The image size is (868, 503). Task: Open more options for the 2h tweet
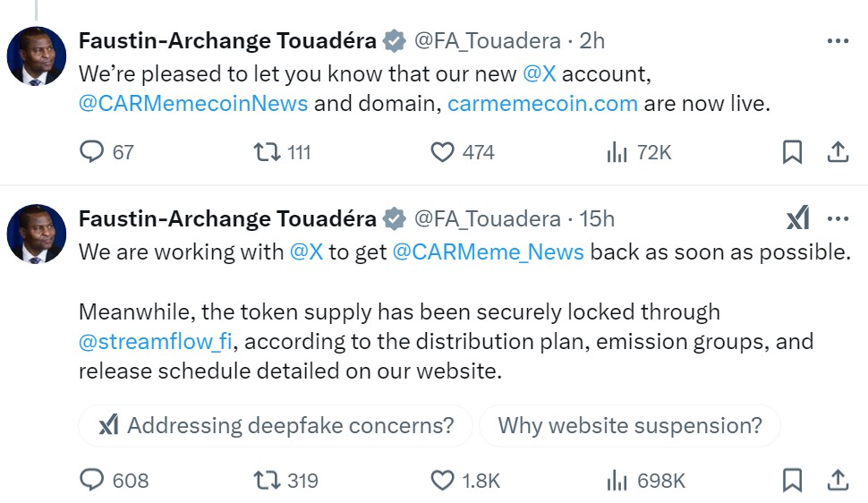point(838,41)
